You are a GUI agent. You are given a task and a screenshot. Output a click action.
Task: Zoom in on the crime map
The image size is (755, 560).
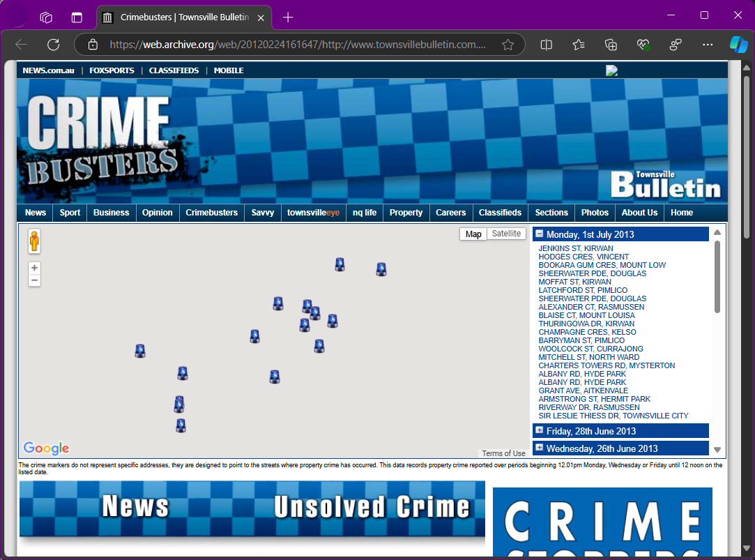tap(34, 268)
